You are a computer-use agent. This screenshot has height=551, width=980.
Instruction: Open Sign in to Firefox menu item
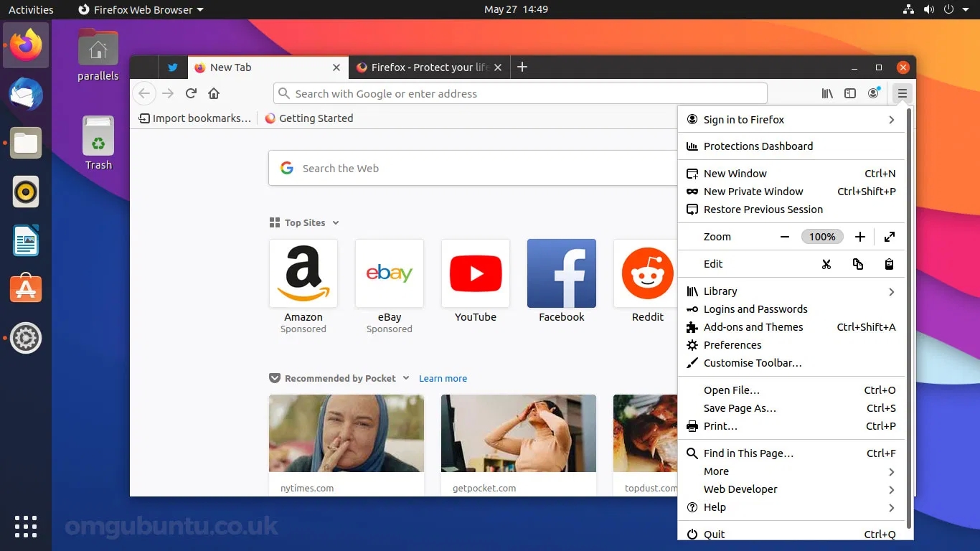[x=791, y=120]
